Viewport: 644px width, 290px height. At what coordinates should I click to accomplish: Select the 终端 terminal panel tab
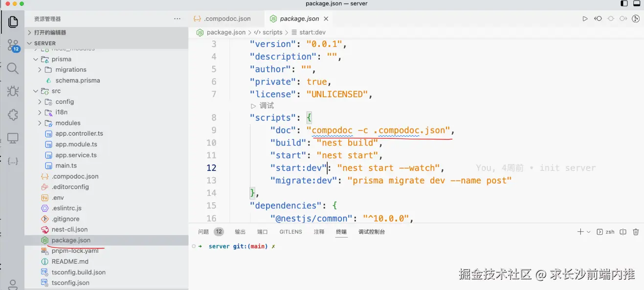341,232
